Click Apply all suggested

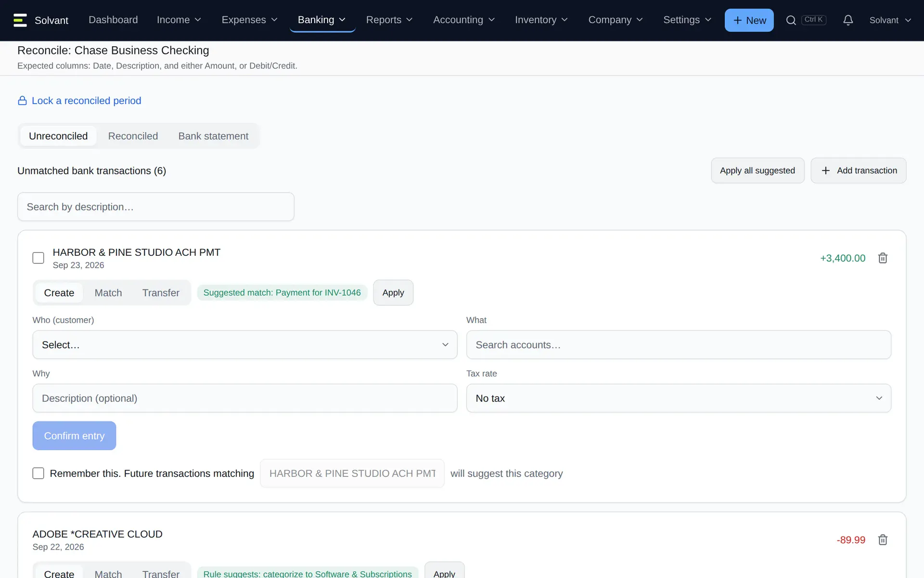757,171
